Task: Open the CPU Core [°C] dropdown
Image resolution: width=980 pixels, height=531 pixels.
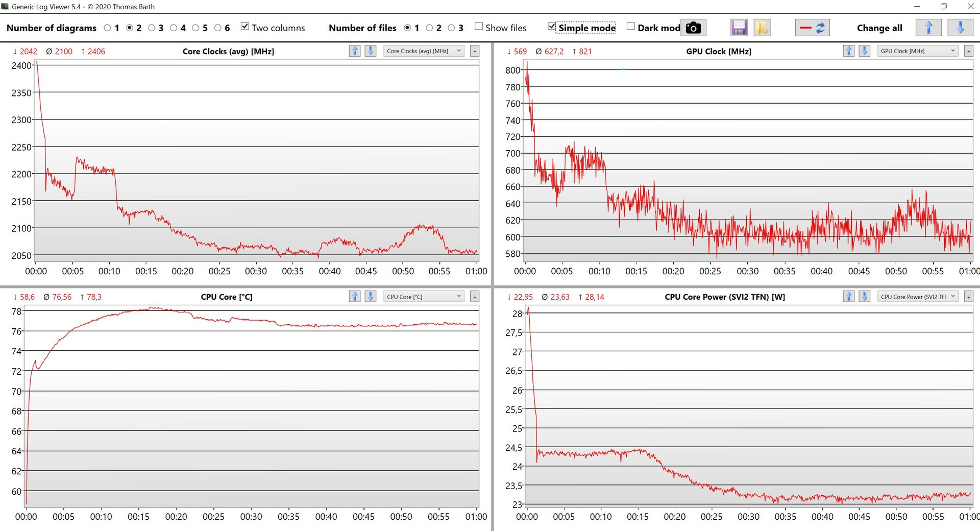Action: click(424, 297)
